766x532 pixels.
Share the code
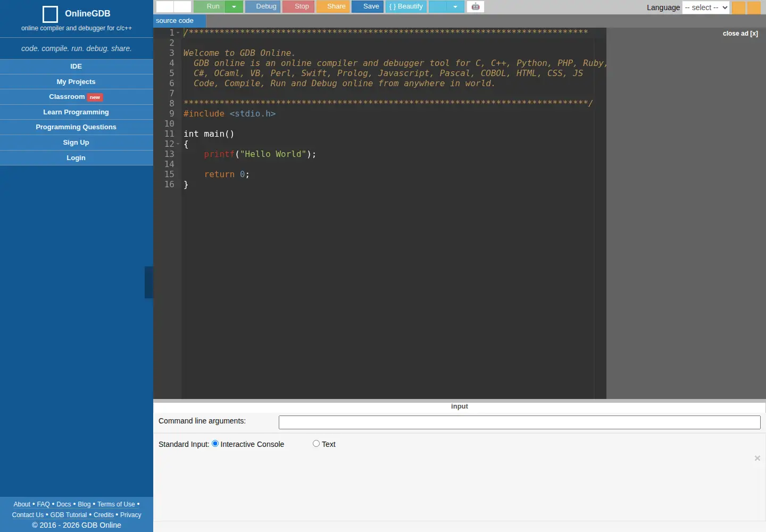333,6
